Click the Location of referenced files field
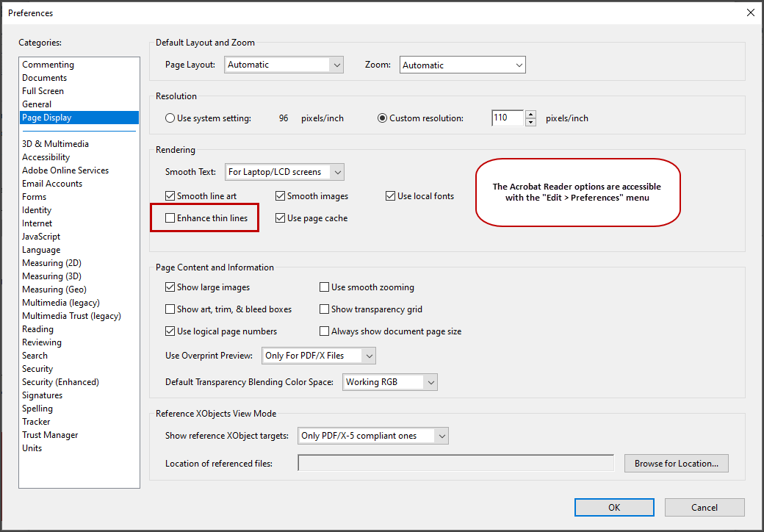Image resolution: width=764 pixels, height=532 pixels. [x=455, y=464]
